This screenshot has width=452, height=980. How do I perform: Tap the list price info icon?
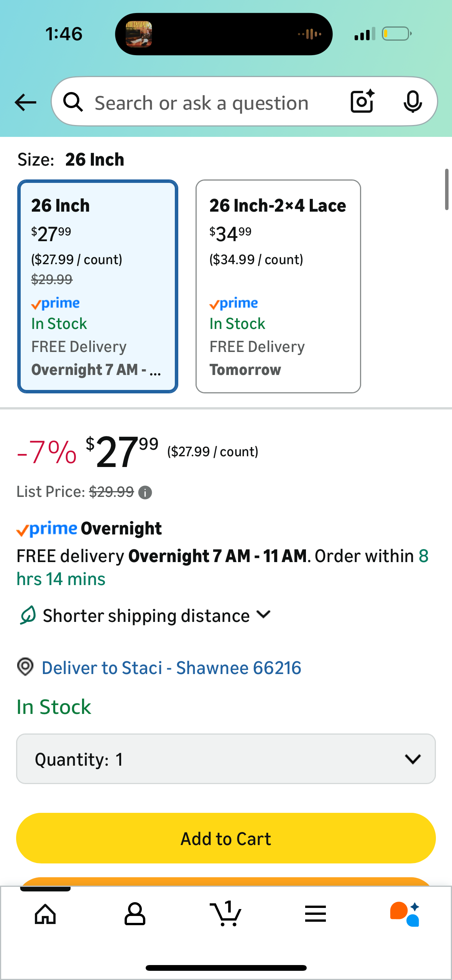coord(145,492)
